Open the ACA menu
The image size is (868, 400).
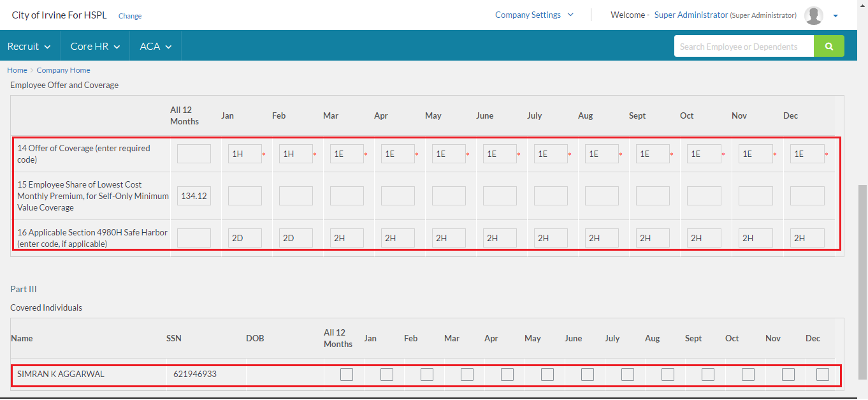156,46
